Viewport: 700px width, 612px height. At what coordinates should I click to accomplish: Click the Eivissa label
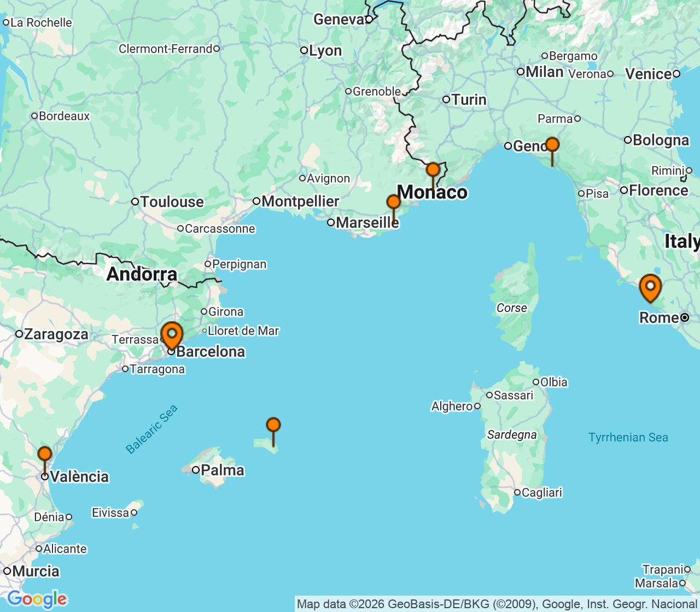[x=110, y=513]
